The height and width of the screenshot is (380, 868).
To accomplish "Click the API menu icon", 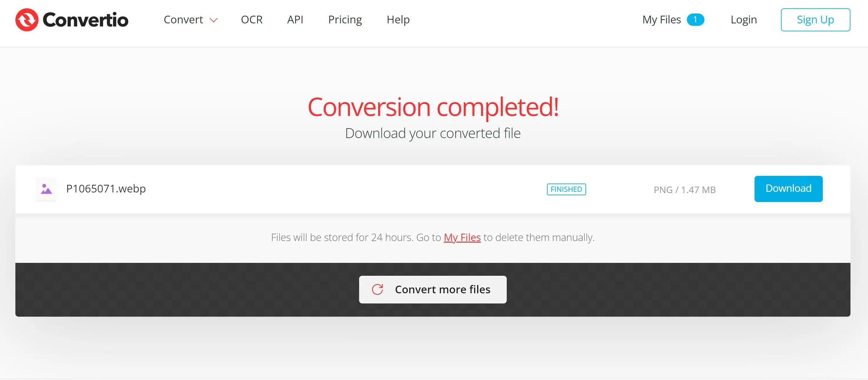I will click(295, 19).
